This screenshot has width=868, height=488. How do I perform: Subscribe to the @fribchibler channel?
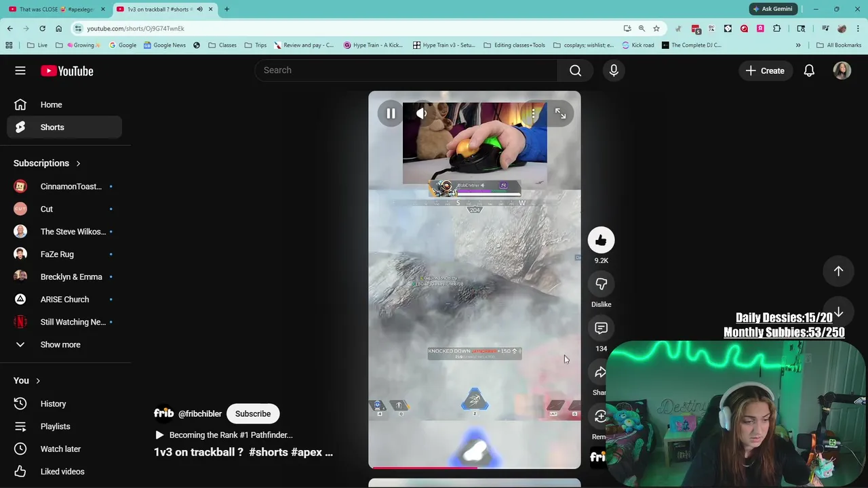(x=253, y=413)
